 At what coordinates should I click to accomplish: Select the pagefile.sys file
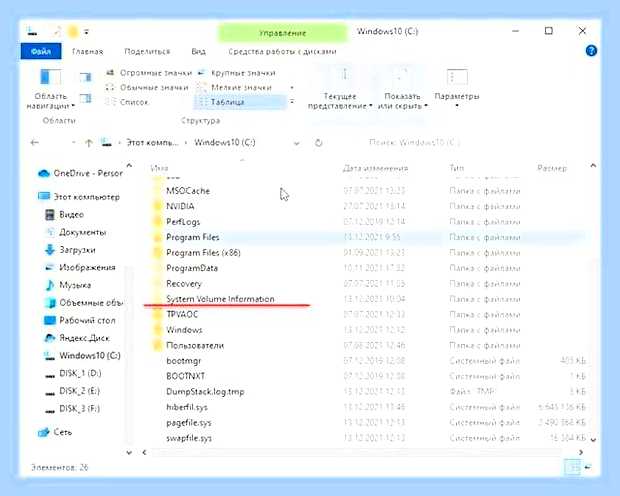[x=189, y=422]
